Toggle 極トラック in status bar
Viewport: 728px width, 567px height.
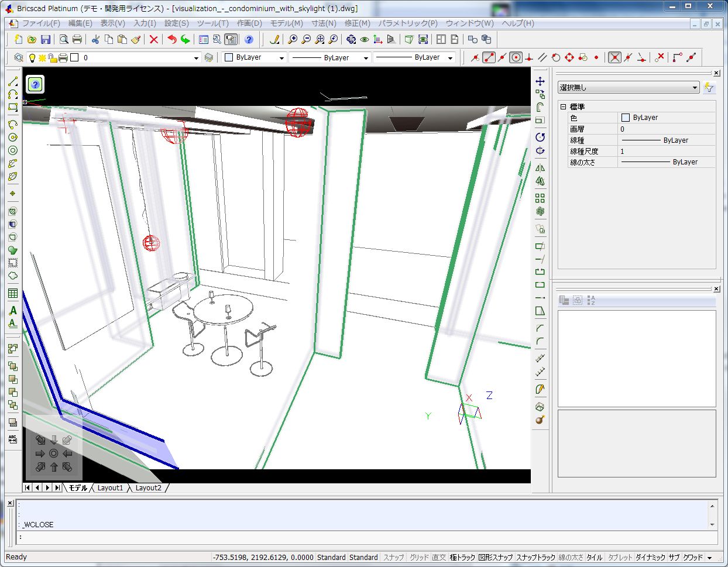click(462, 558)
